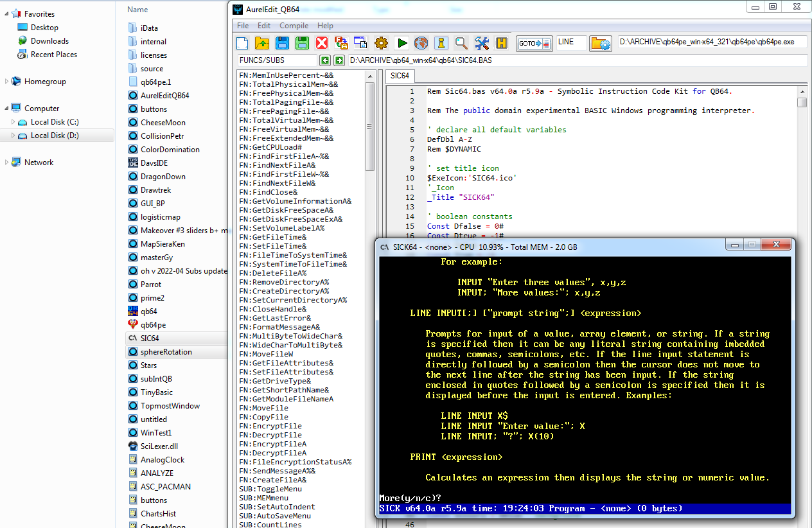Select the licenses folder in Explorer

pyautogui.click(x=154, y=55)
